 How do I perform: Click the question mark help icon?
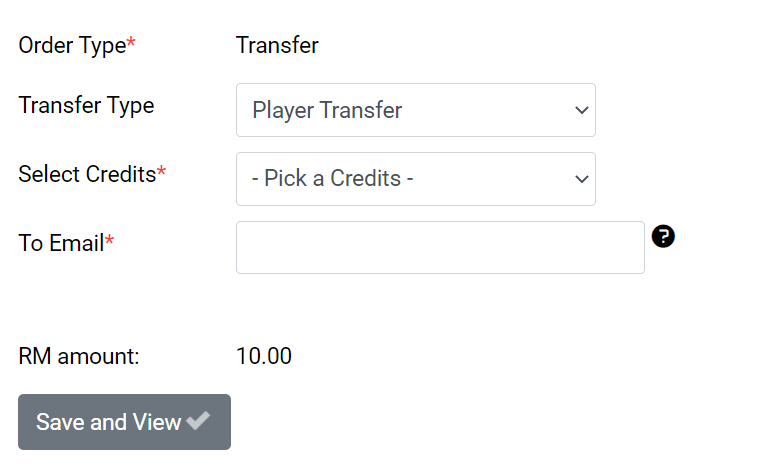[x=663, y=237]
